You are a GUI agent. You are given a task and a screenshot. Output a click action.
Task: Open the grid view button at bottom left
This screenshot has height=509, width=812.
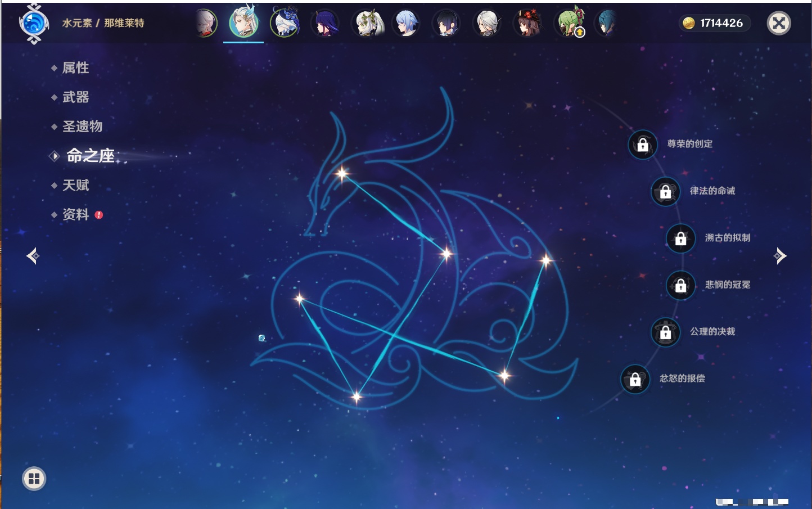coord(34,479)
